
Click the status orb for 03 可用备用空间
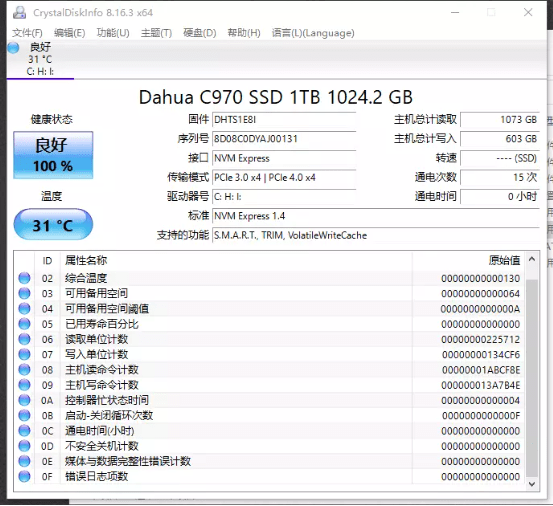(24, 293)
